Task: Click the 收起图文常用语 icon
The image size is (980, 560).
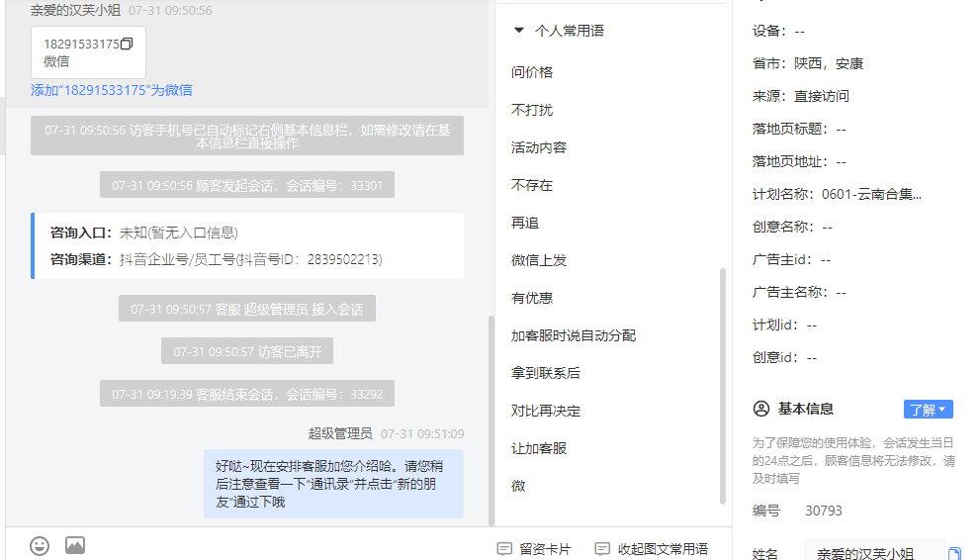Action: click(602, 549)
